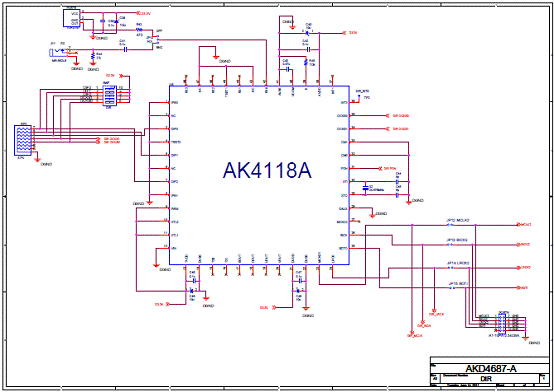The image size is (554, 392).
Task: Select the 75 ohm resistor near RCA jack
Action: pyautogui.click(x=93, y=56)
